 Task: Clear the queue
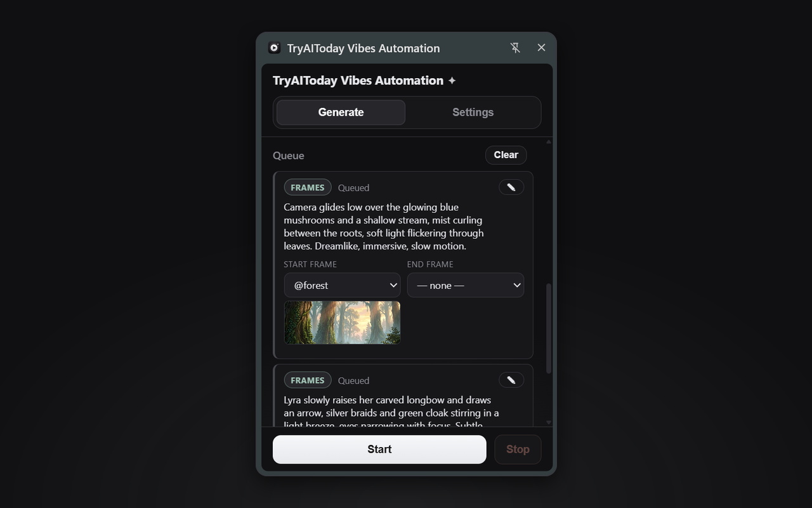tap(506, 155)
